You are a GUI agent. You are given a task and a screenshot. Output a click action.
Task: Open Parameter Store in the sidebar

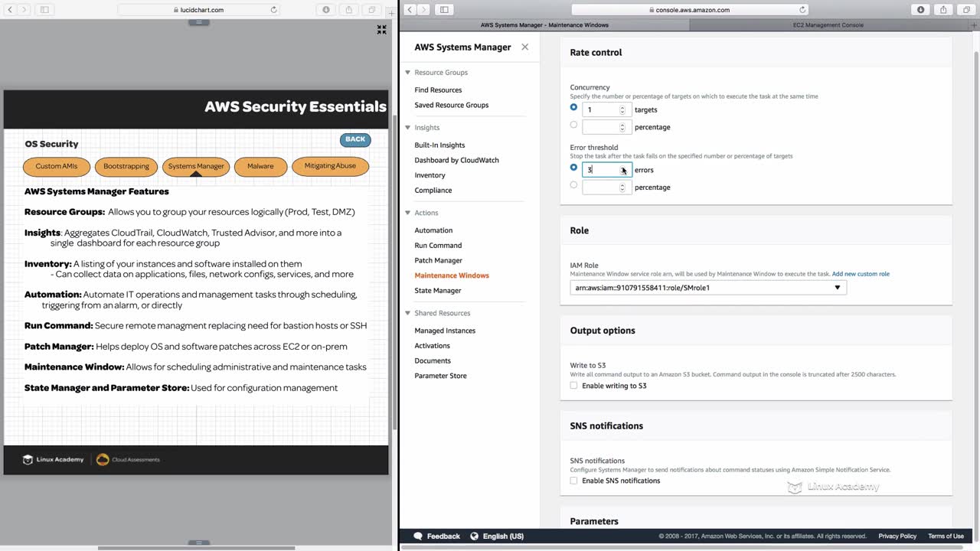(x=440, y=376)
